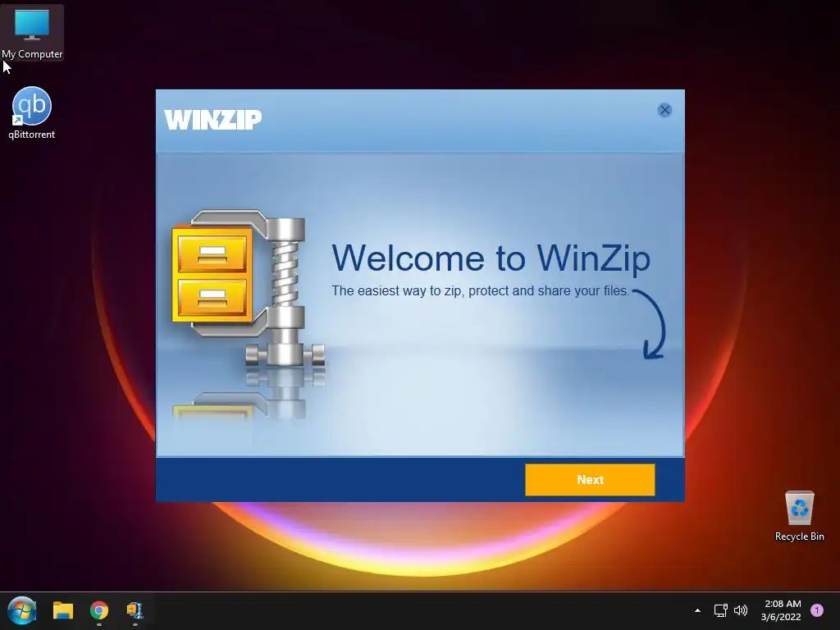Select the qBittorrent desktop shortcut
Viewport: 840px width, 630px height.
[32, 113]
